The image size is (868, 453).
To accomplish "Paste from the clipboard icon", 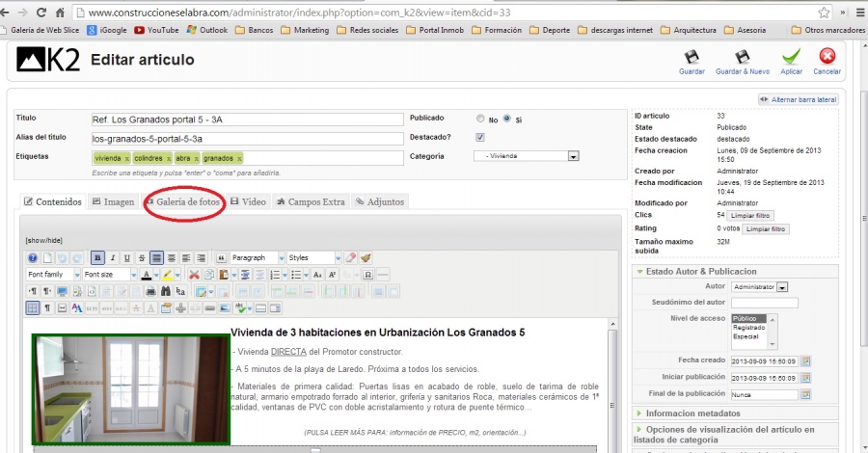I will [224, 275].
